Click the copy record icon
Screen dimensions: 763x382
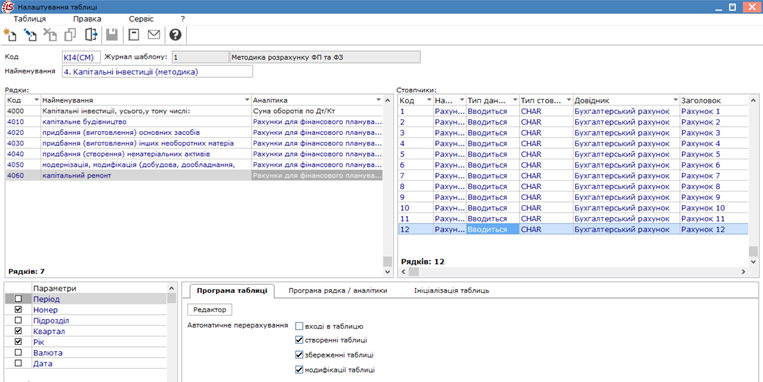click(x=71, y=35)
